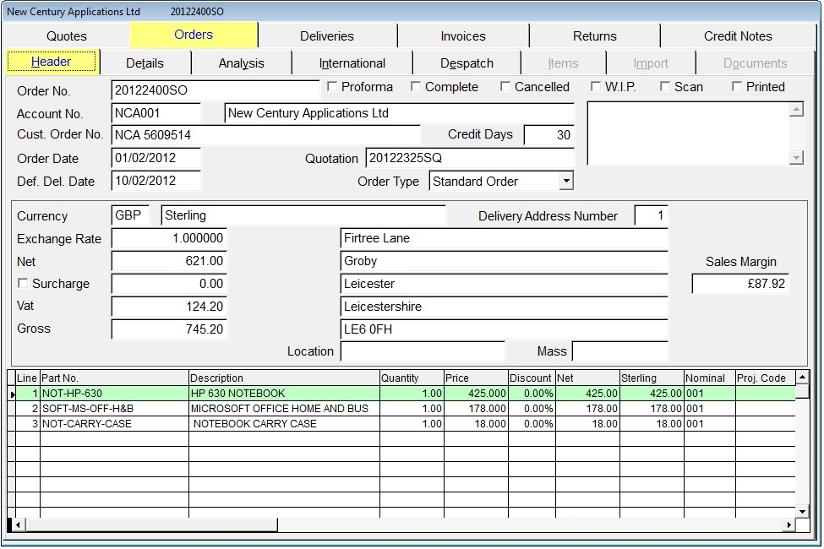
Task: Open the Deliveries tab
Action: pyautogui.click(x=327, y=36)
